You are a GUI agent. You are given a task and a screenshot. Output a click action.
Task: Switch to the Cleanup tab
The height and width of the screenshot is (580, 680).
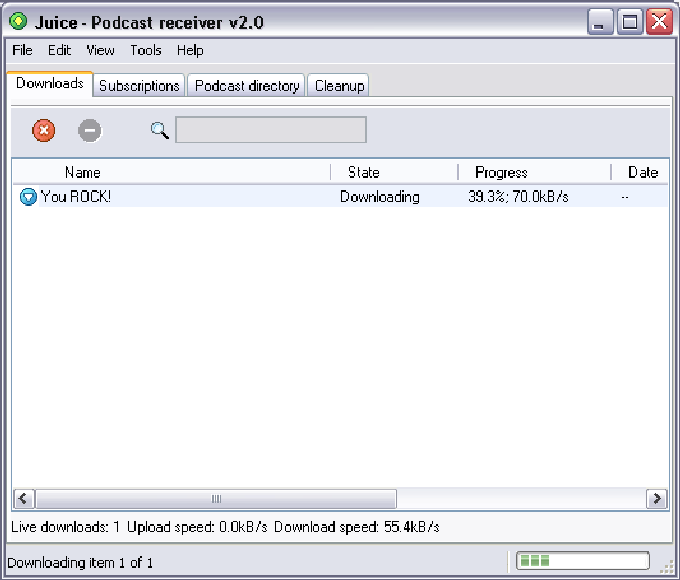point(339,85)
